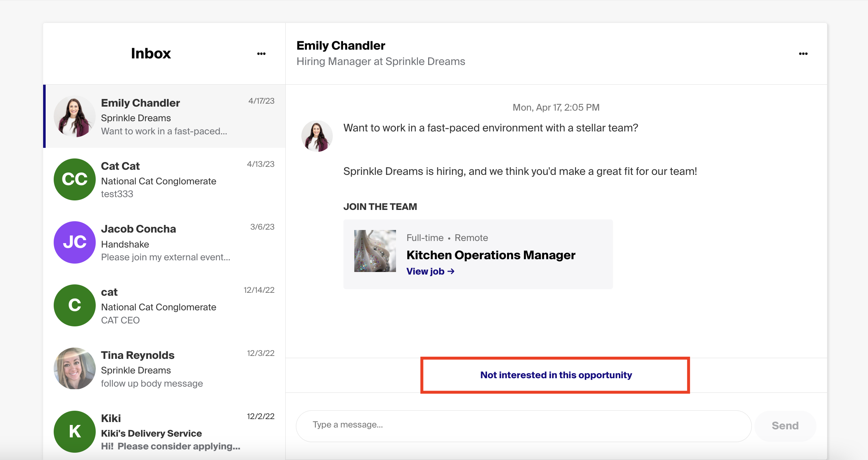Click Kiki's Delivery Service company label
Image resolution: width=868 pixels, height=460 pixels.
pos(151,433)
